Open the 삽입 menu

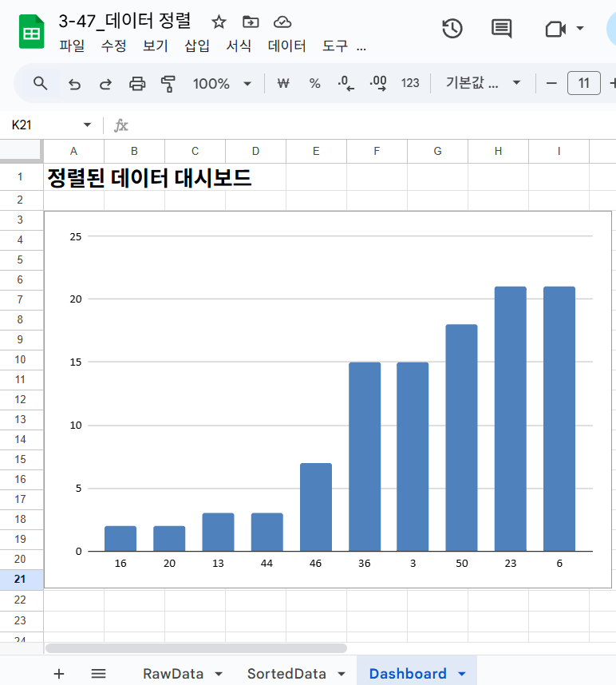coord(197,46)
